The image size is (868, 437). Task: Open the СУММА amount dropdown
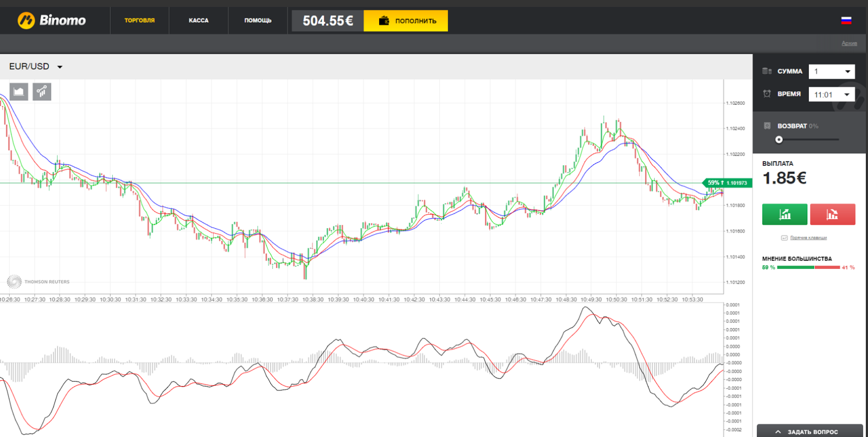(832, 72)
